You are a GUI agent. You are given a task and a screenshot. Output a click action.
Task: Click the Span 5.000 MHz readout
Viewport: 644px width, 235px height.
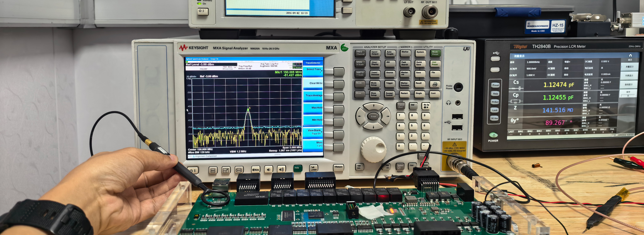tap(292, 148)
